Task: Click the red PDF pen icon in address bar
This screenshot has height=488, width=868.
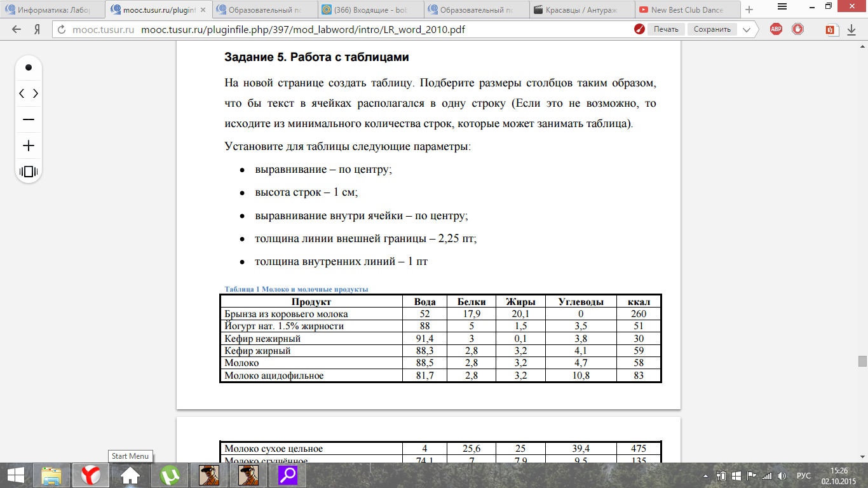Action: pos(639,29)
